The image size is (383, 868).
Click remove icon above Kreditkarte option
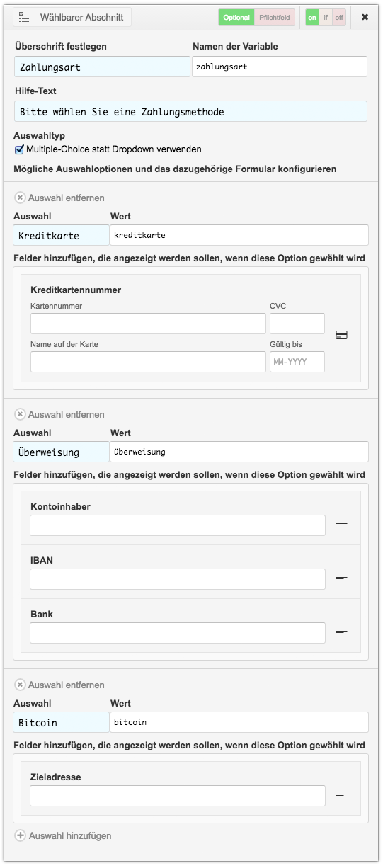pos(20,198)
